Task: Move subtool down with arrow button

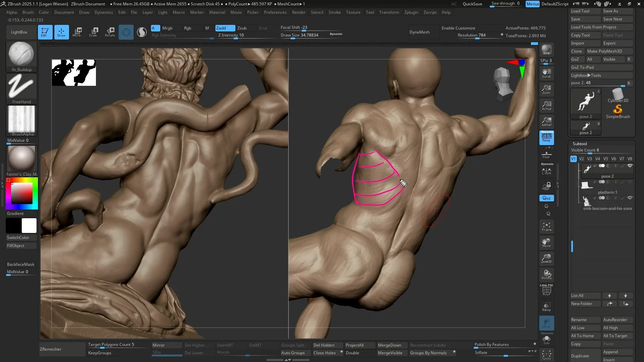Action: click(626, 296)
